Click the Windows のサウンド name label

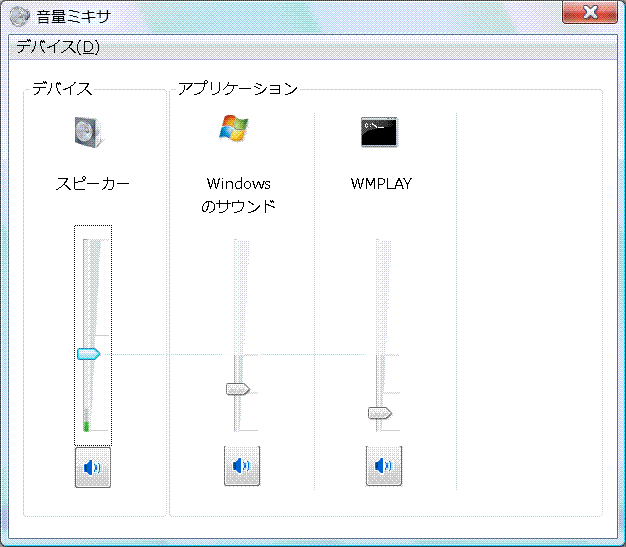[x=239, y=195]
